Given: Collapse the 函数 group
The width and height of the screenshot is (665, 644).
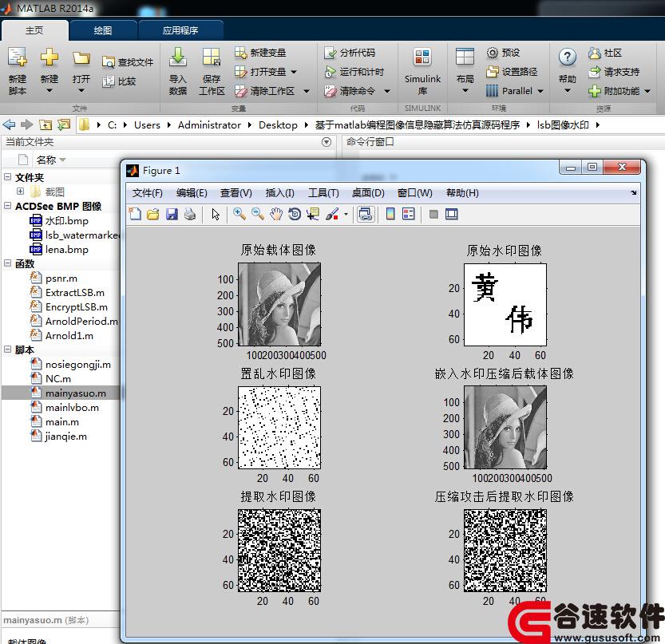Looking at the screenshot, I should (x=8, y=263).
